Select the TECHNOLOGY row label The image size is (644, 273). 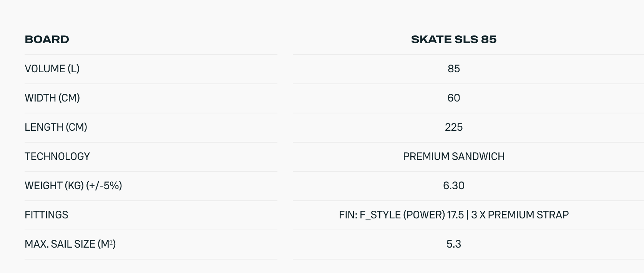point(57,156)
